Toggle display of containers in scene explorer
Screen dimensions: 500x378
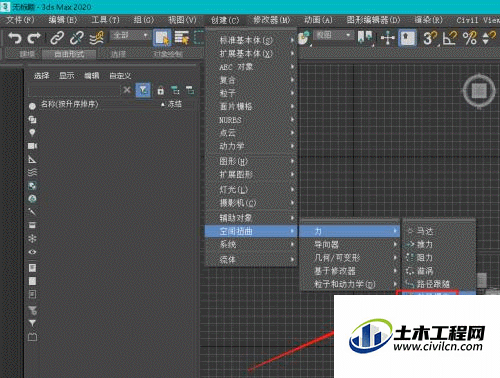pyautogui.click(x=32, y=225)
